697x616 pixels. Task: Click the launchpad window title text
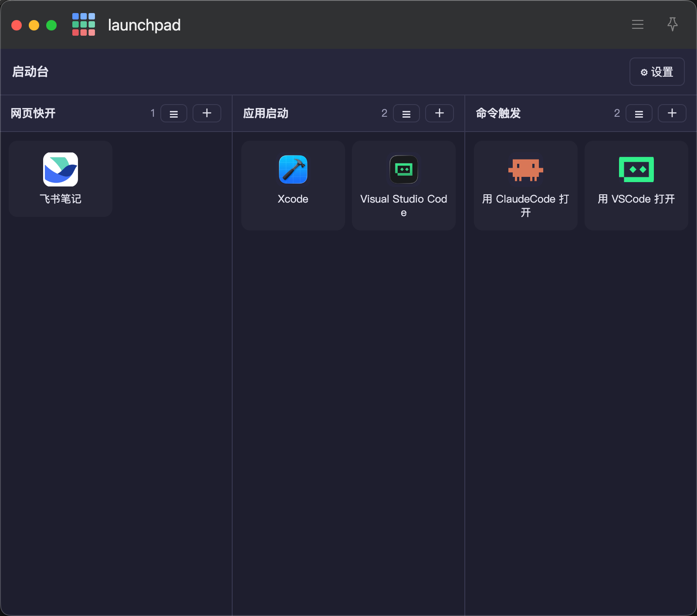(x=144, y=25)
